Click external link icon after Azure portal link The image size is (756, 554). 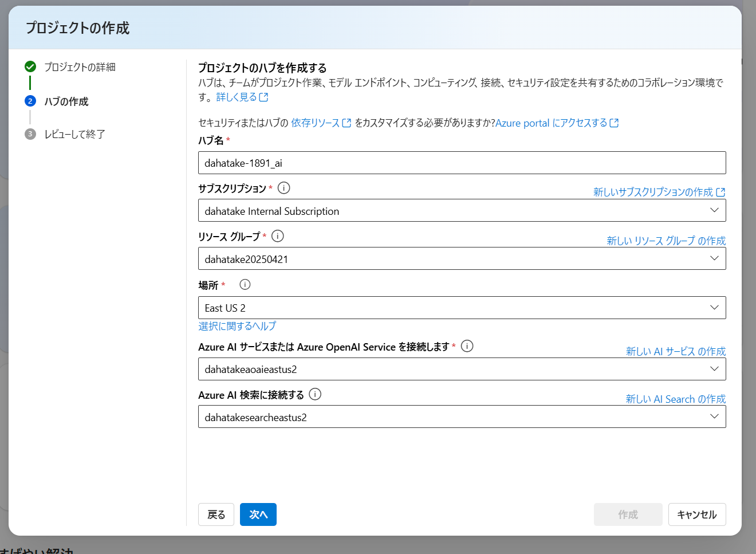click(614, 123)
